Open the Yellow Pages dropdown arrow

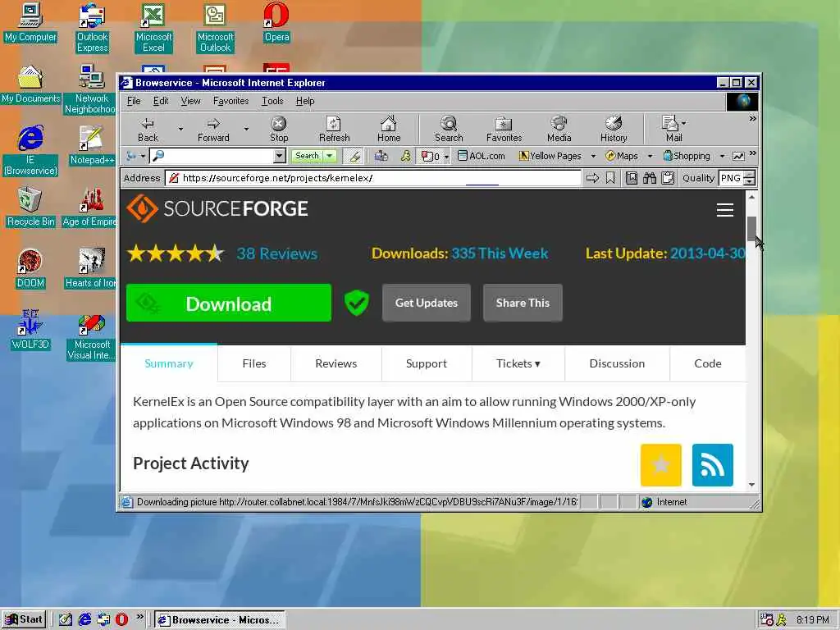593,157
